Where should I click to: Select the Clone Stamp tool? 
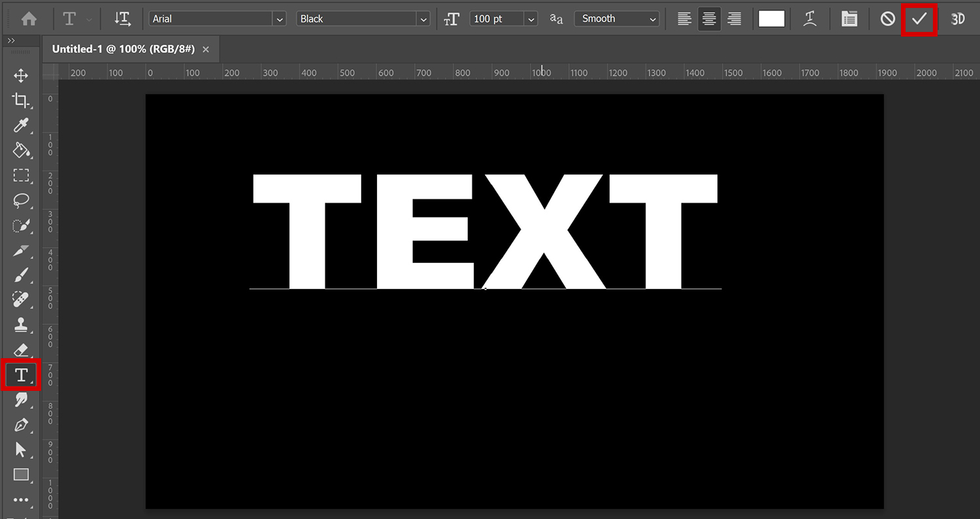[22, 325]
